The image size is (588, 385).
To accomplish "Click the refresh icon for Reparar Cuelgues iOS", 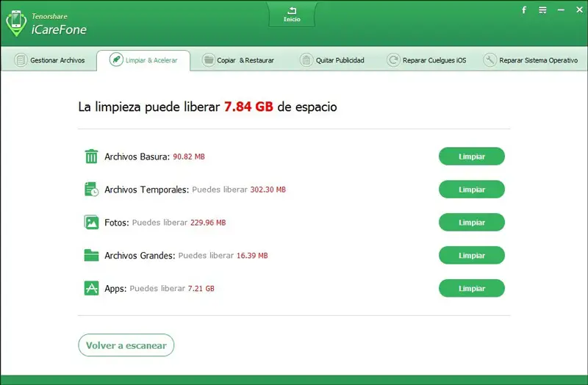I will pyautogui.click(x=393, y=60).
